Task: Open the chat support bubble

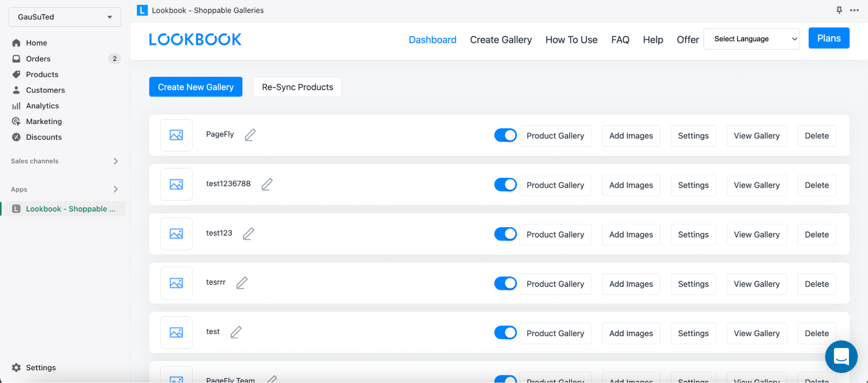Action: pos(841,357)
